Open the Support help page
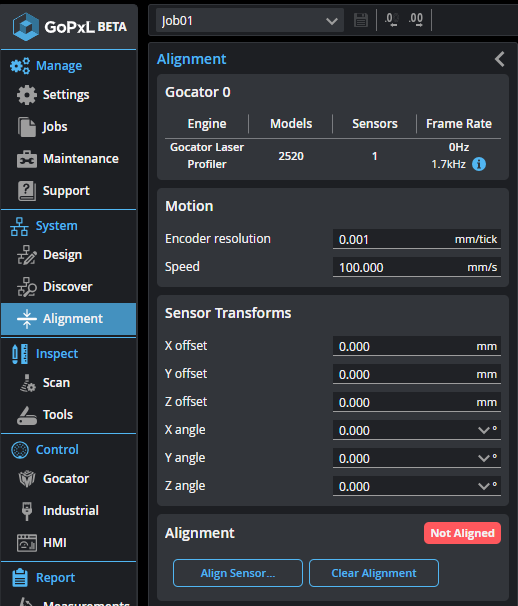 point(53,191)
